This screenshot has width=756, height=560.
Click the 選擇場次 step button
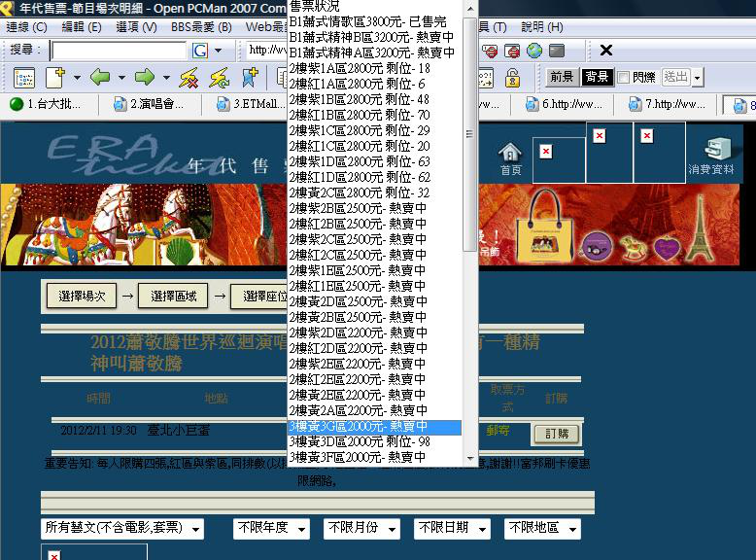82,296
